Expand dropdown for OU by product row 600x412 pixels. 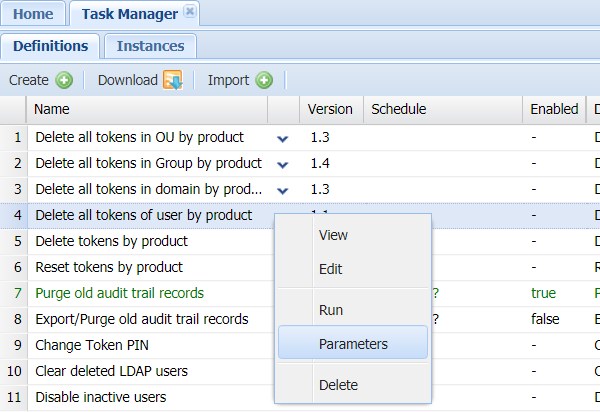pyautogui.click(x=282, y=137)
